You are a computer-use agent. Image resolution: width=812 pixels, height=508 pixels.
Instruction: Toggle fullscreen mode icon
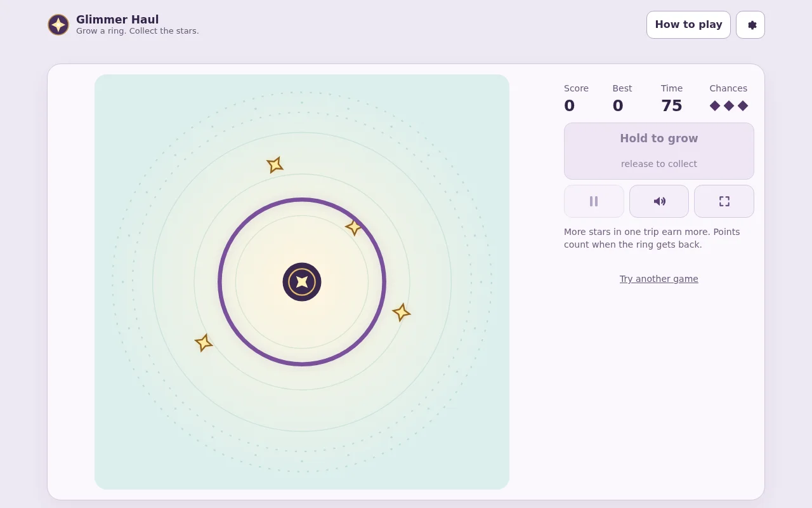[724, 201]
